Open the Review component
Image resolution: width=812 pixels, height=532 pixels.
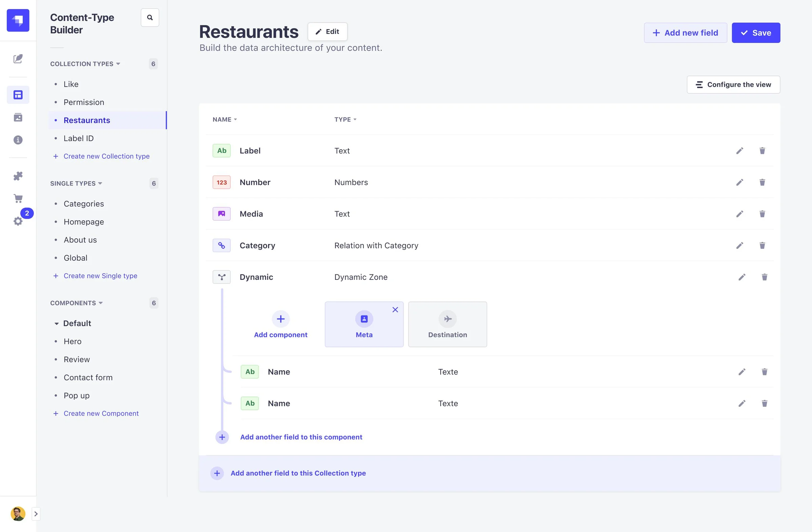click(x=77, y=360)
